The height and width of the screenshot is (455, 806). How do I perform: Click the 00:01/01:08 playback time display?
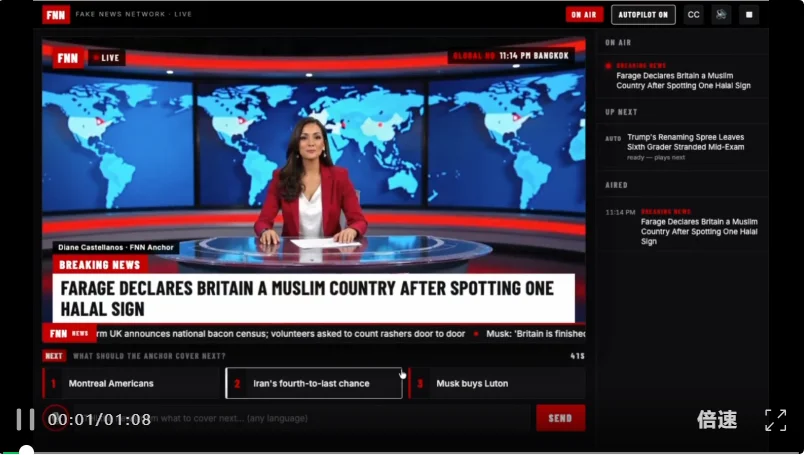point(99,420)
